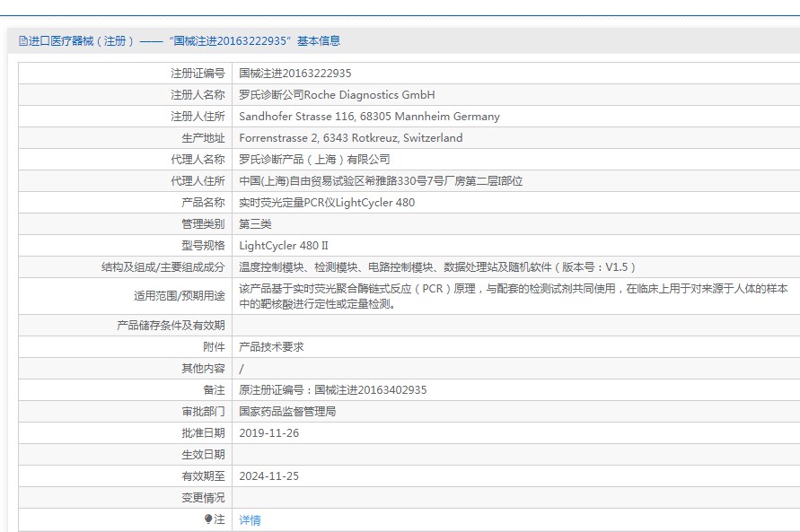The image size is (800, 532).
Task: Click agent address 中国(上海)自由贸易试验区 value
Action: pyautogui.click(x=381, y=181)
